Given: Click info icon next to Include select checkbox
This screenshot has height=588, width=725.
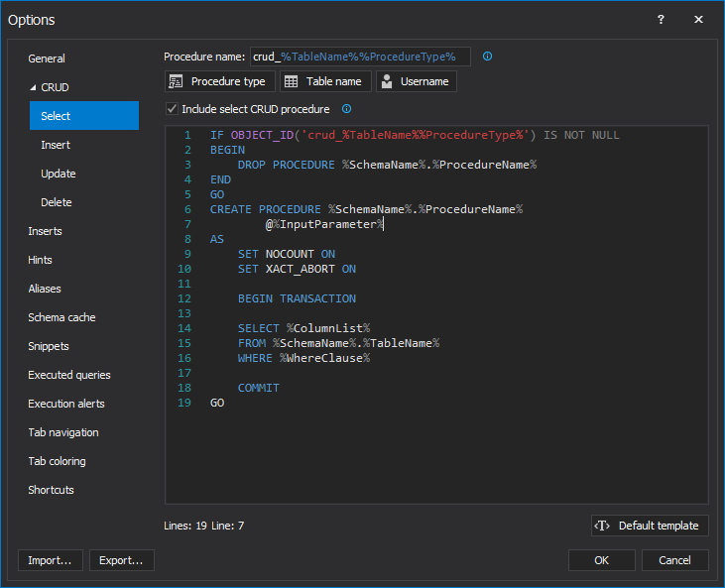Looking at the screenshot, I should click(347, 109).
